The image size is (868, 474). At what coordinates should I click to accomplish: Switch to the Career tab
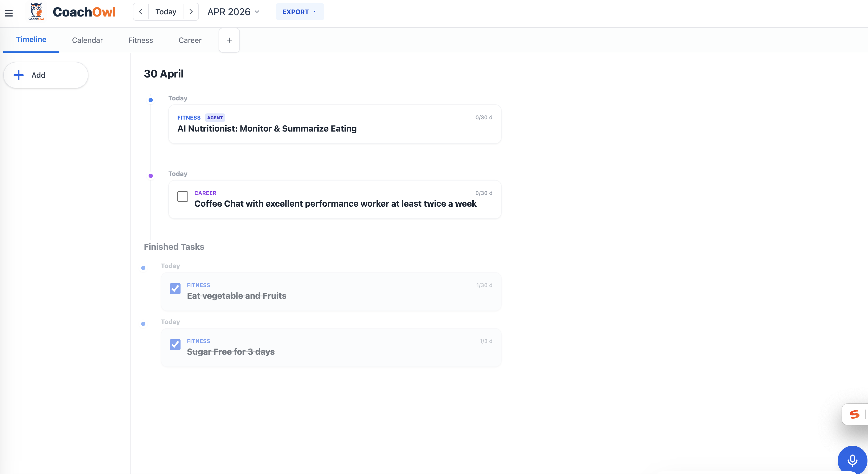[x=190, y=40]
